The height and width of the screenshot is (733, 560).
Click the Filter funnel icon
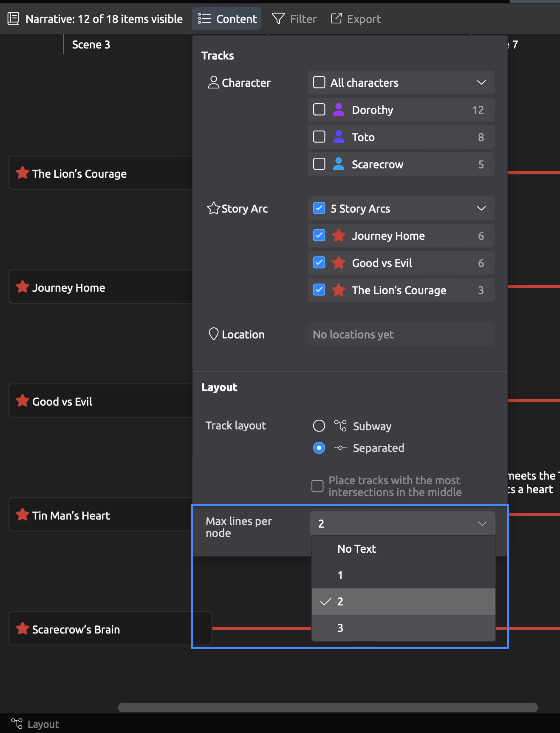278,19
